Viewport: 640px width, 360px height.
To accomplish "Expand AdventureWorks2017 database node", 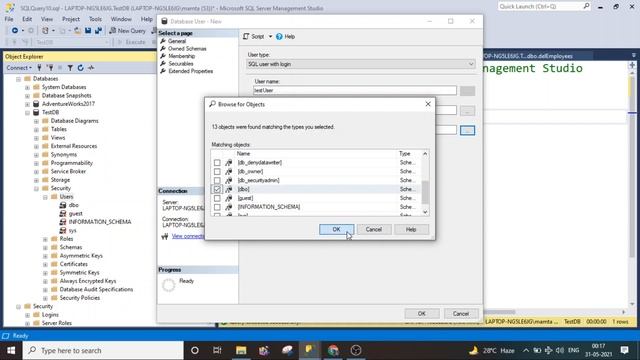I will click(x=27, y=104).
